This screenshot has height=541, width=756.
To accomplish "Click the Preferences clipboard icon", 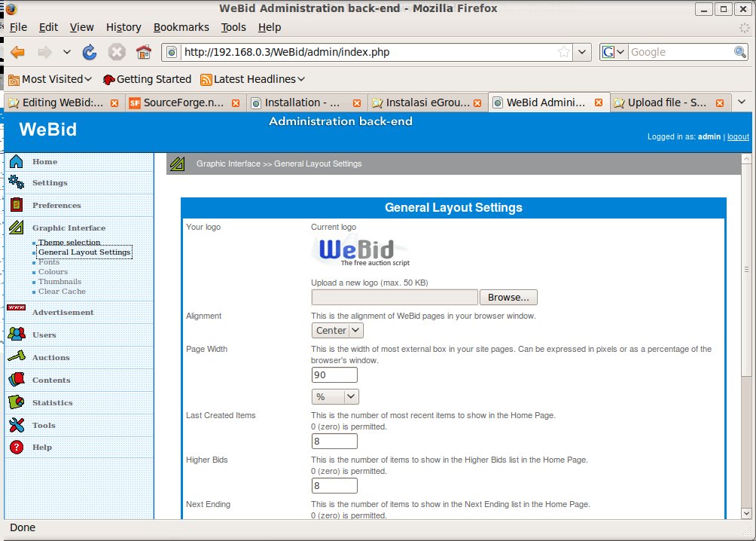I will 17,205.
